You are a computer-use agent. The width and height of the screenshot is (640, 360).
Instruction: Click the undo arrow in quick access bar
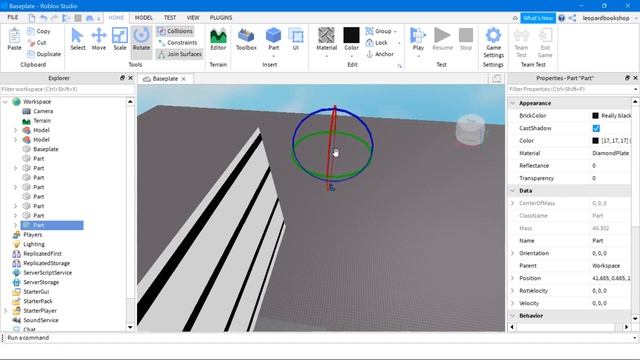tap(43, 18)
